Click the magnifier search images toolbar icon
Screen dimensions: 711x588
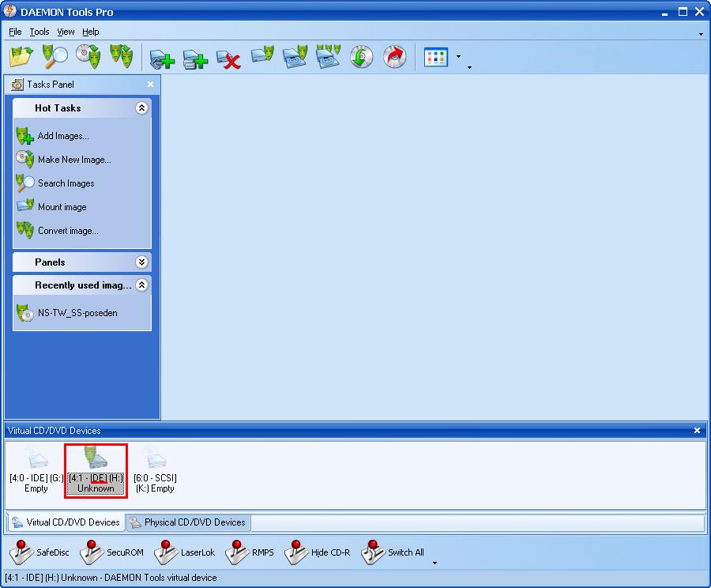click(x=55, y=57)
